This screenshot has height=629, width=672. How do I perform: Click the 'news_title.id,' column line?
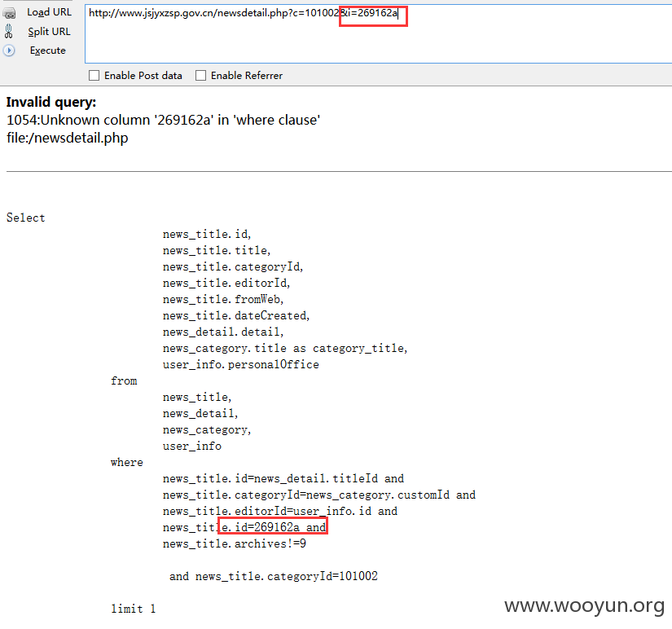point(207,234)
